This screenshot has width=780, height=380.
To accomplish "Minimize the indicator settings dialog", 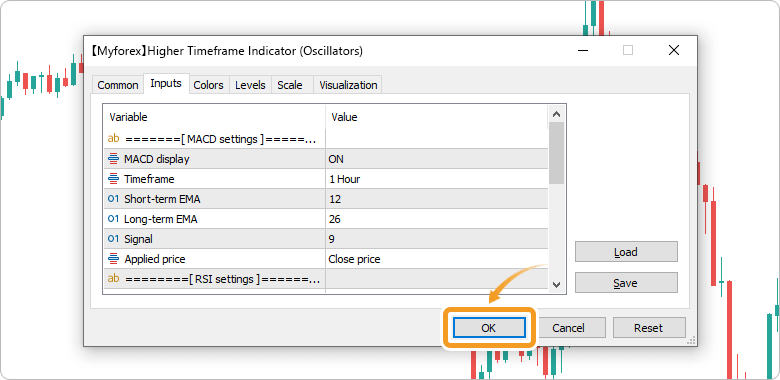I will pyautogui.click(x=583, y=50).
